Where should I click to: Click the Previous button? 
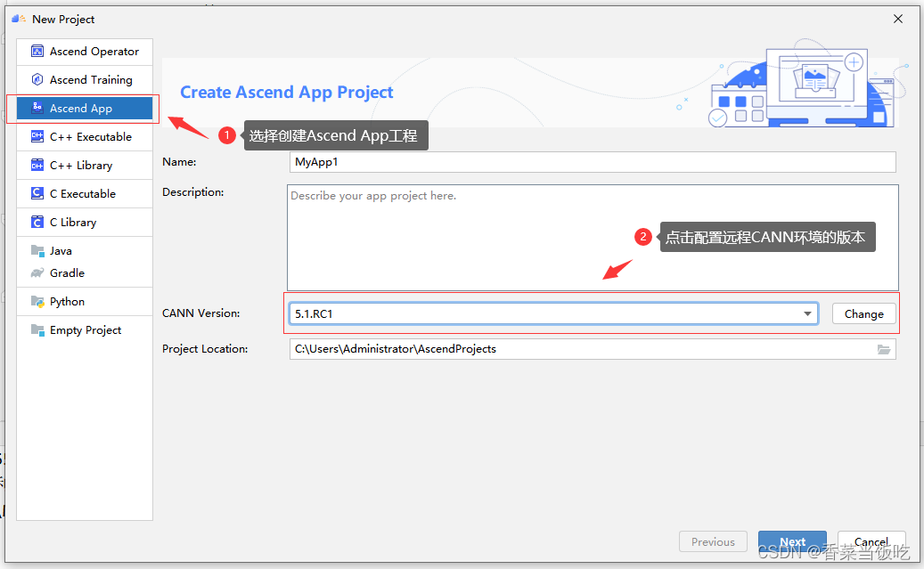[x=713, y=541]
